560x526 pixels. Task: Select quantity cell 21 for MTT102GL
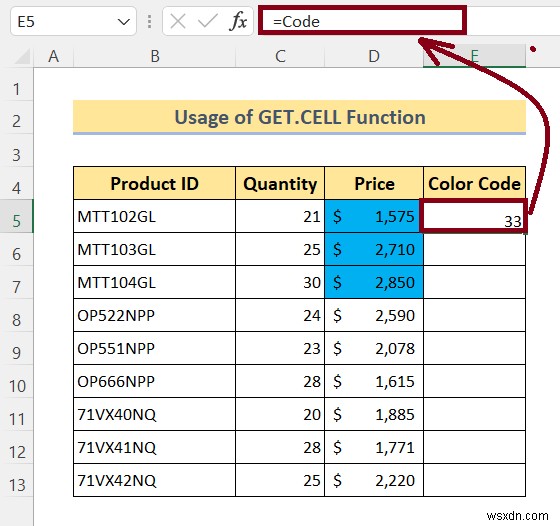[x=280, y=216]
